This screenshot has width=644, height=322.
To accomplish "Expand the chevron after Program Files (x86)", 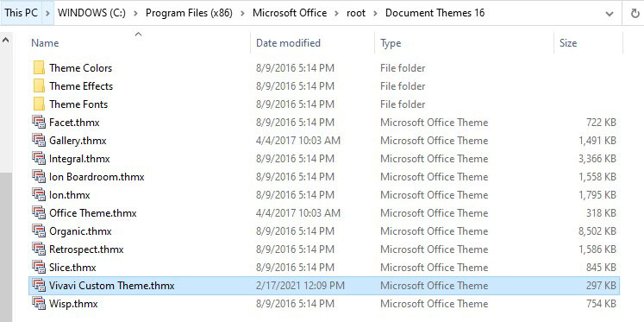I will 243,13.
